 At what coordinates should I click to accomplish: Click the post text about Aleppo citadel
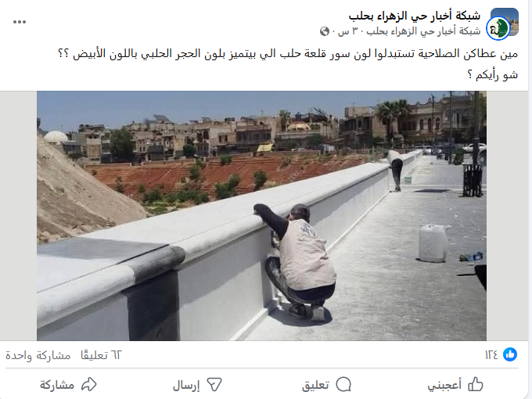pyautogui.click(x=288, y=54)
